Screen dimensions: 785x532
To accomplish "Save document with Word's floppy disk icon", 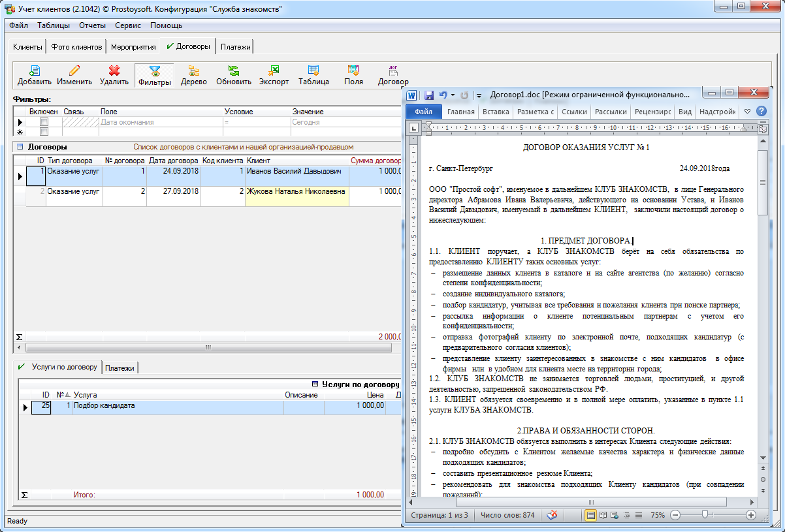I will click(x=429, y=95).
